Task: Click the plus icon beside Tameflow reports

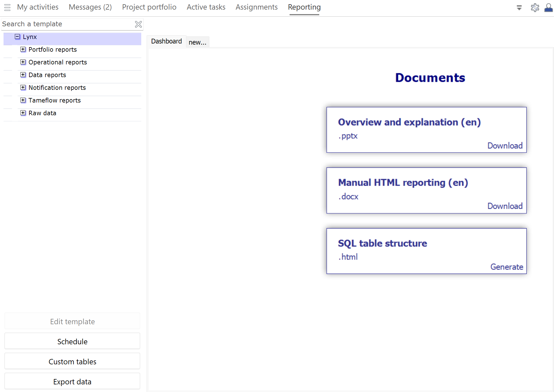Action: 23,100
